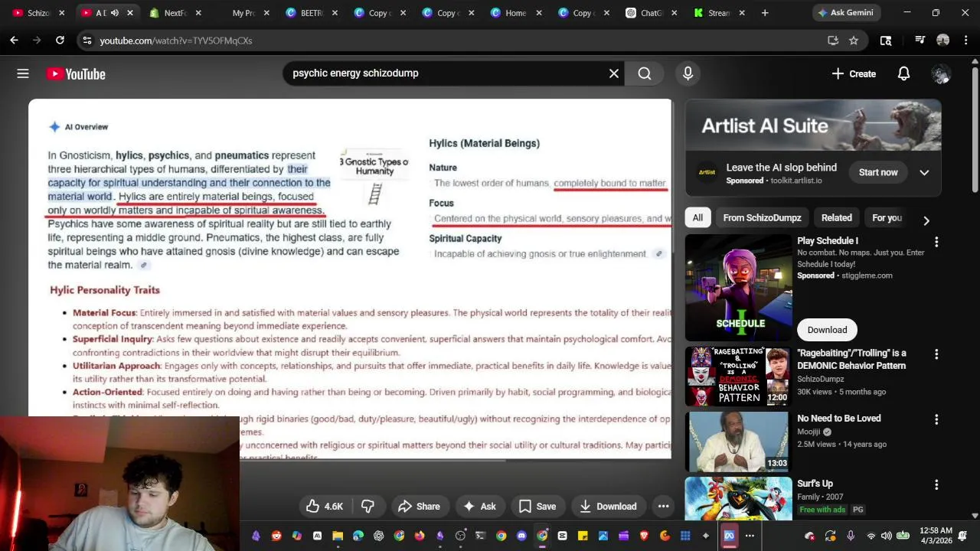This screenshot has width=980, height=551.
Task: Open Reddit from the taskbar
Action: tap(276, 536)
